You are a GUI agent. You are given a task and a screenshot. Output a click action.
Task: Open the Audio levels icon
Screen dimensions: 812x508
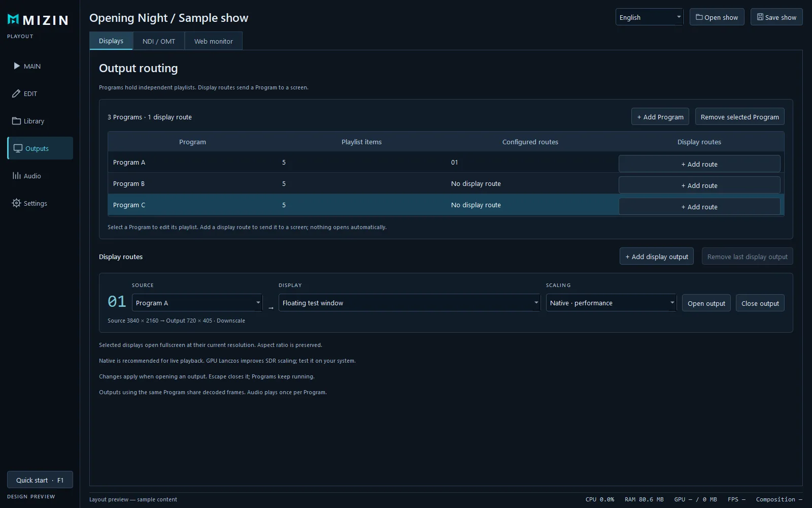click(16, 176)
